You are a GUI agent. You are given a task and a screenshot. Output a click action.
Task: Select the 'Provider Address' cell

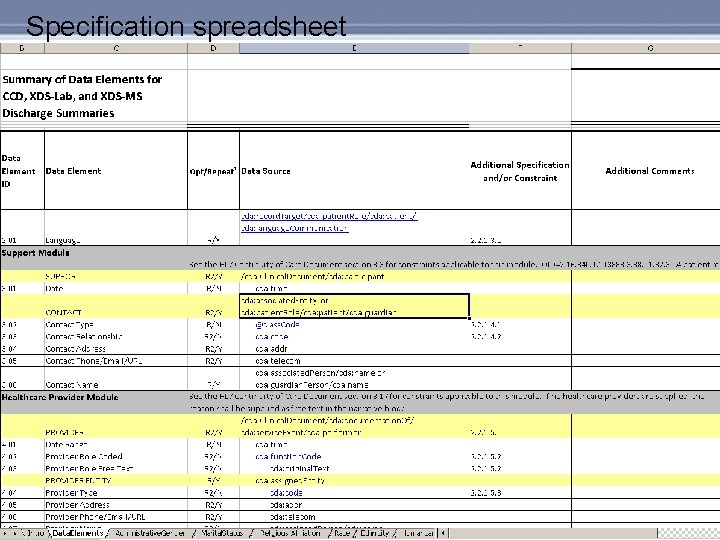[116, 505]
